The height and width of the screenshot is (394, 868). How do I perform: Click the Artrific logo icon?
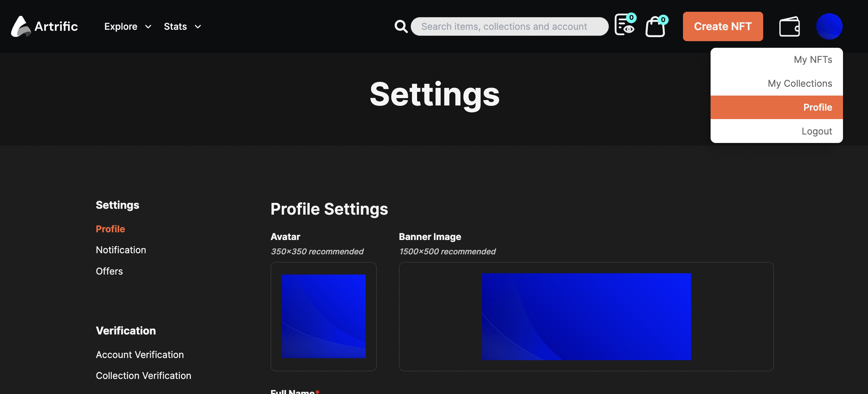tap(21, 26)
